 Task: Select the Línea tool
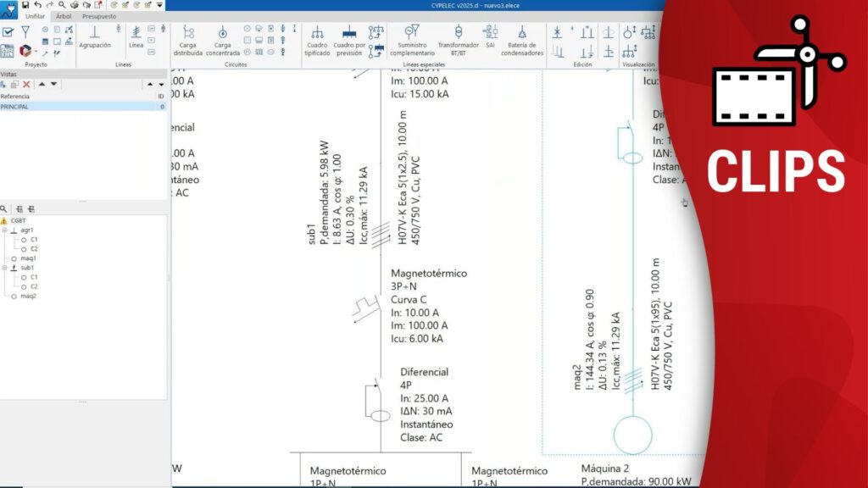(x=136, y=36)
